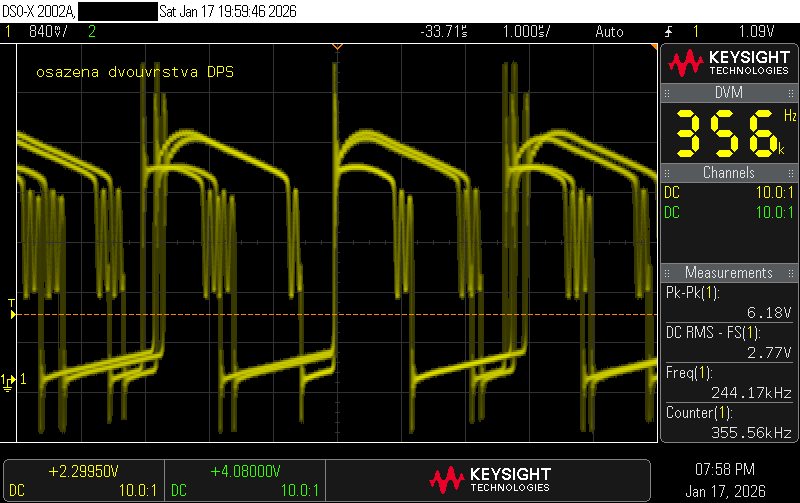Toggle channel 1 at the 840 V/div indicator
Viewport: 800px width, 503px height.
tap(40, 32)
